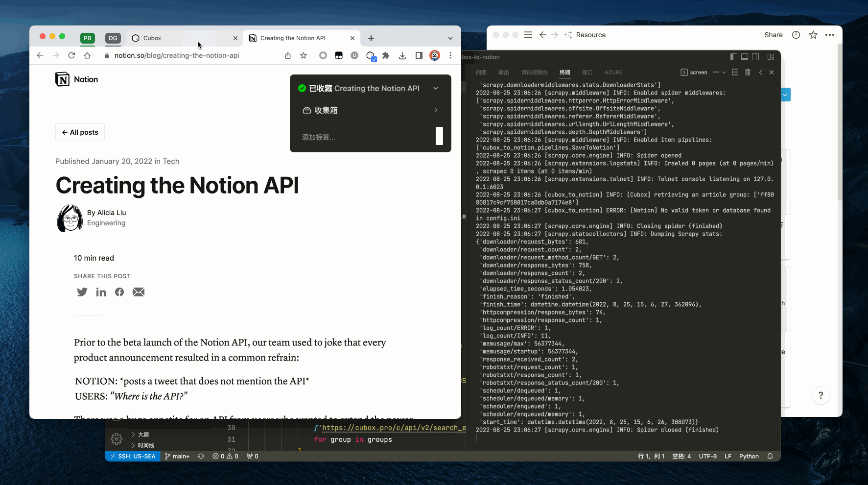Share this page from Chrome address bar

(288, 55)
